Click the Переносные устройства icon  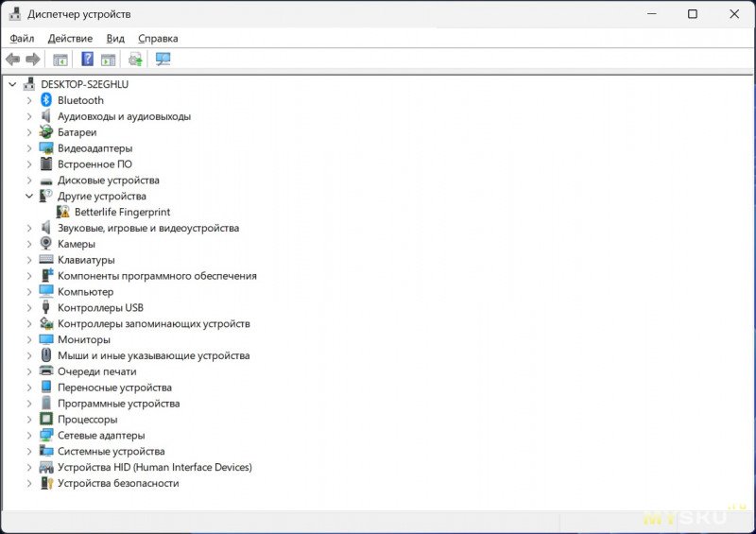[x=45, y=387]
